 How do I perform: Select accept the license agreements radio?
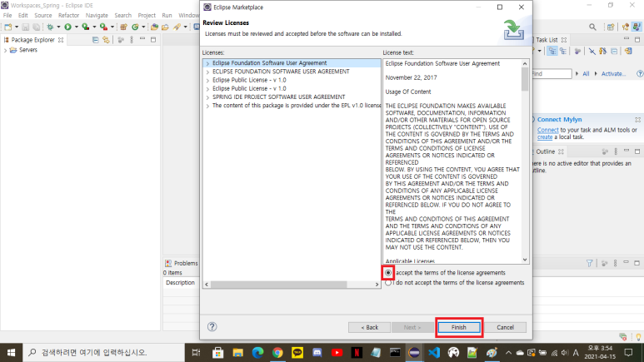[388, 272]
